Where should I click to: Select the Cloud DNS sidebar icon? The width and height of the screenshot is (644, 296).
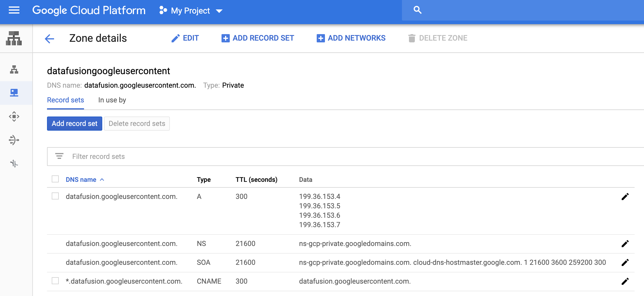pyautogui.click(x=14, y=93)
